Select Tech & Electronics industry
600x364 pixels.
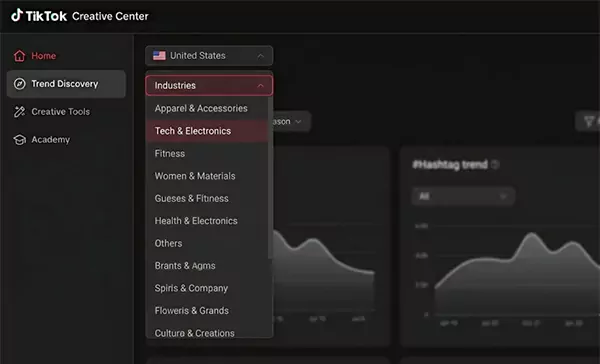[207, 131]
